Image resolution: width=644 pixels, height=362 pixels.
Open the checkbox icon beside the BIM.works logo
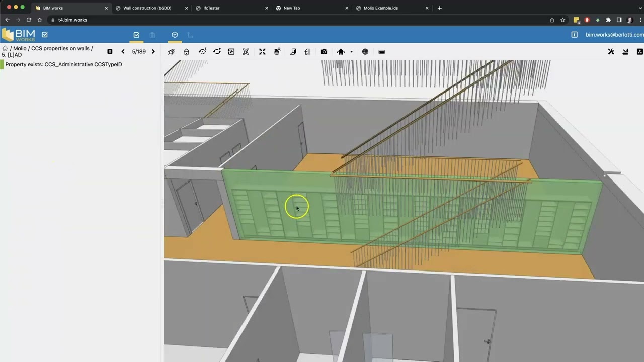coord(44,35)
